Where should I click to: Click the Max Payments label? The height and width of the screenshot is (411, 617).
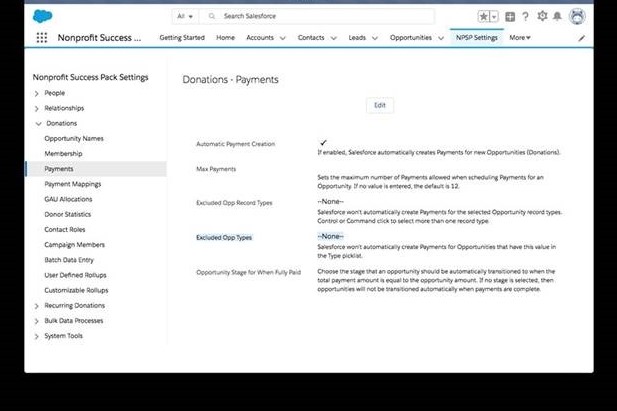tap(216, 169)
